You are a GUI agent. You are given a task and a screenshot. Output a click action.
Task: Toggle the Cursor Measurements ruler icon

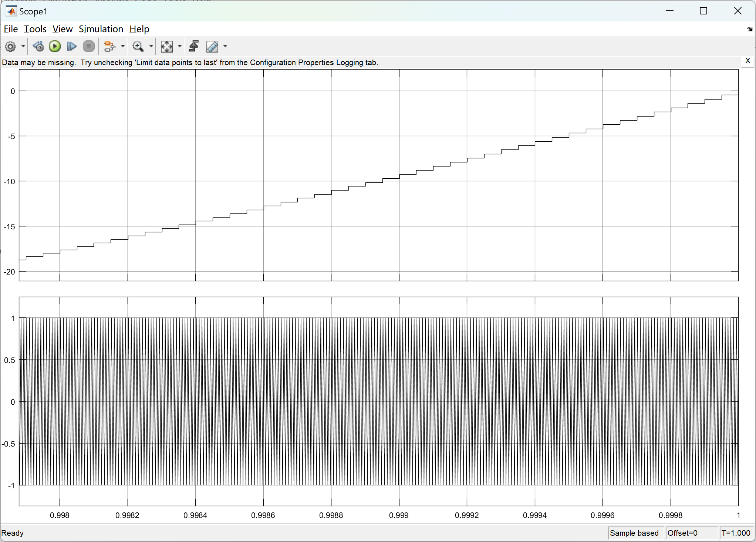pos(212,47)
